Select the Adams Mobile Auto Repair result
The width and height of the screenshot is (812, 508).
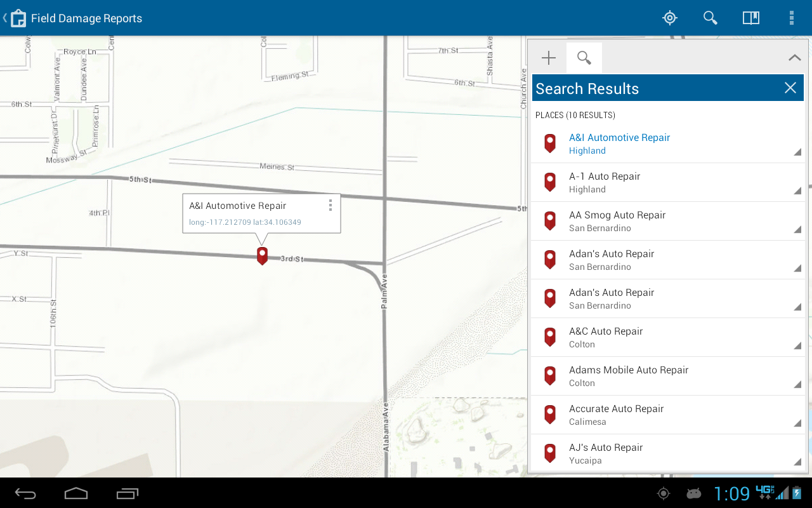(667, 376)
